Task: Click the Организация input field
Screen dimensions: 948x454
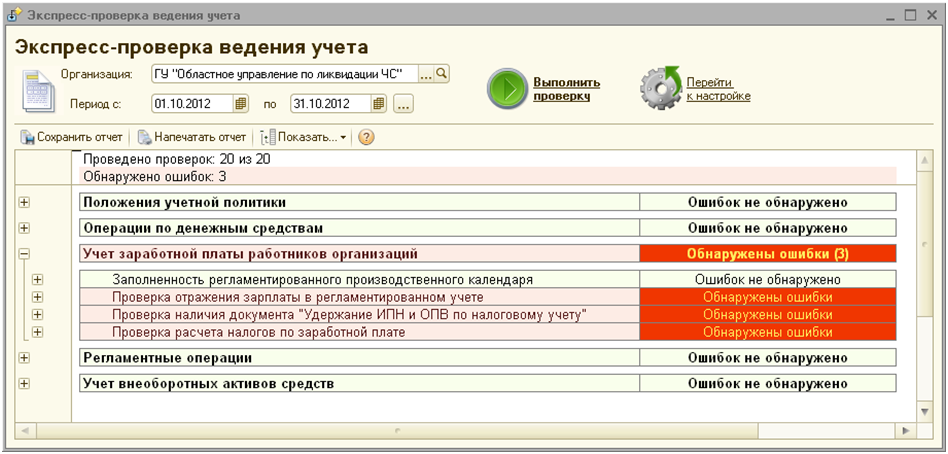Action: [x=283, y=74]
